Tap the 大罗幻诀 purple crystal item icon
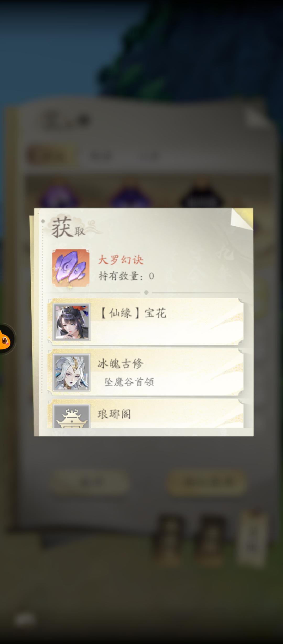 [71, 268]
